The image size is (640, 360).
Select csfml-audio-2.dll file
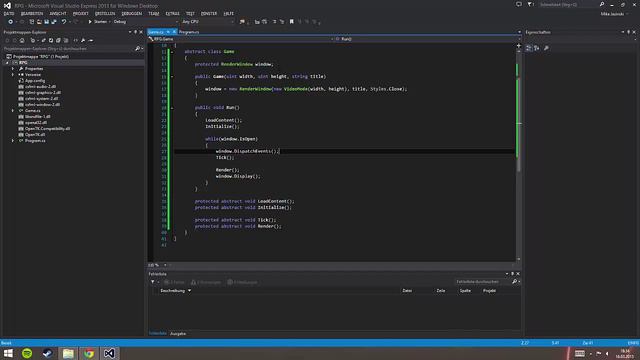pos(40,87)
